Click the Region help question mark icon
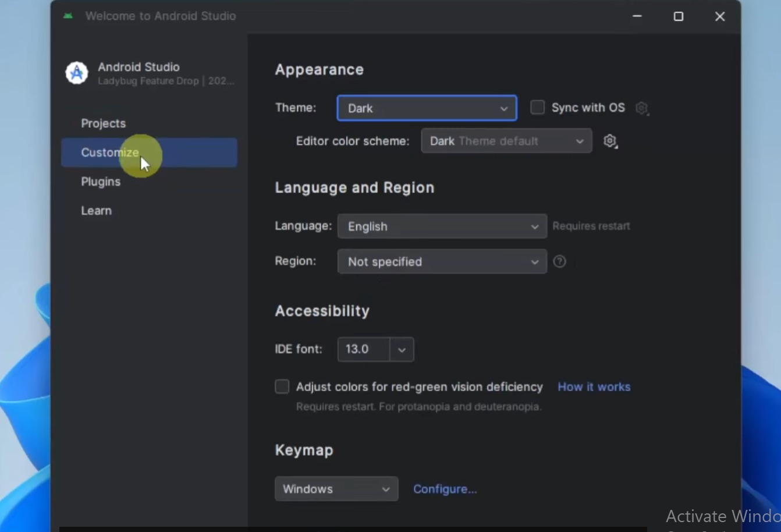 (559, 262)
